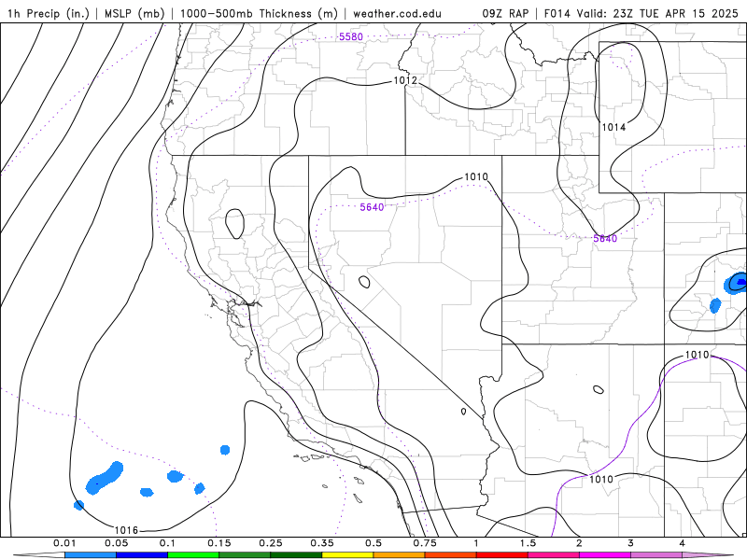Image resolution: width=747 pixels, height=560 pixels.
Task: Click the pale purple 4 inch legend swatch
Action: point(708,555)
